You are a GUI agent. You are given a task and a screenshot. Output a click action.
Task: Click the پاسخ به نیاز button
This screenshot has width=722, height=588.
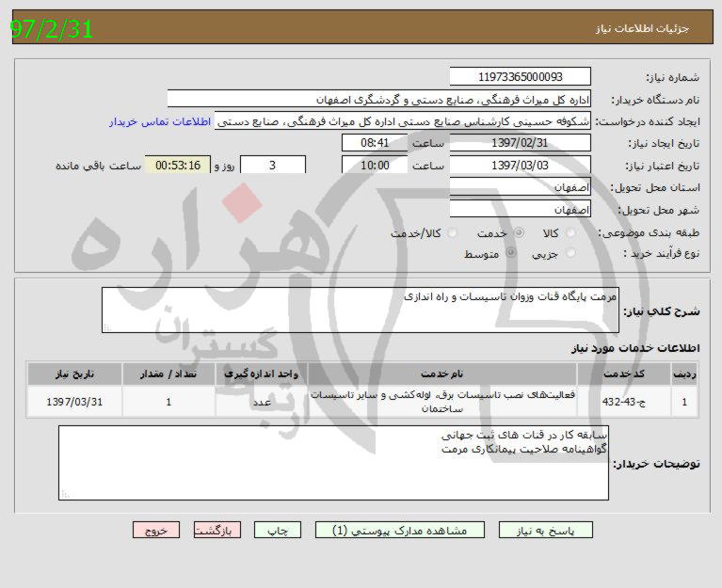(546, 531)
